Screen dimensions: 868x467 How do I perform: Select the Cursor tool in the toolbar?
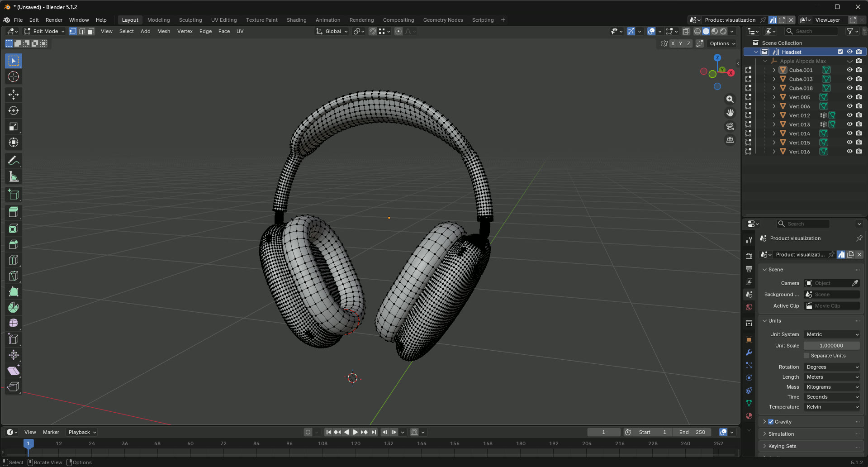click(x=14, y=77)
